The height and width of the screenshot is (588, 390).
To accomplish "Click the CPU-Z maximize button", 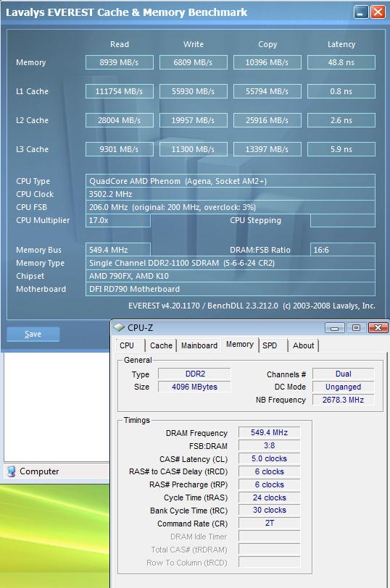I will pos(356,328).
